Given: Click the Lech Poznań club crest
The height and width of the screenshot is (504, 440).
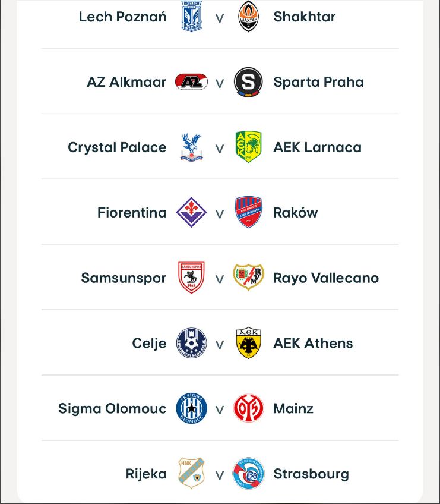Looking at the screenshot, I should [191, 17].
